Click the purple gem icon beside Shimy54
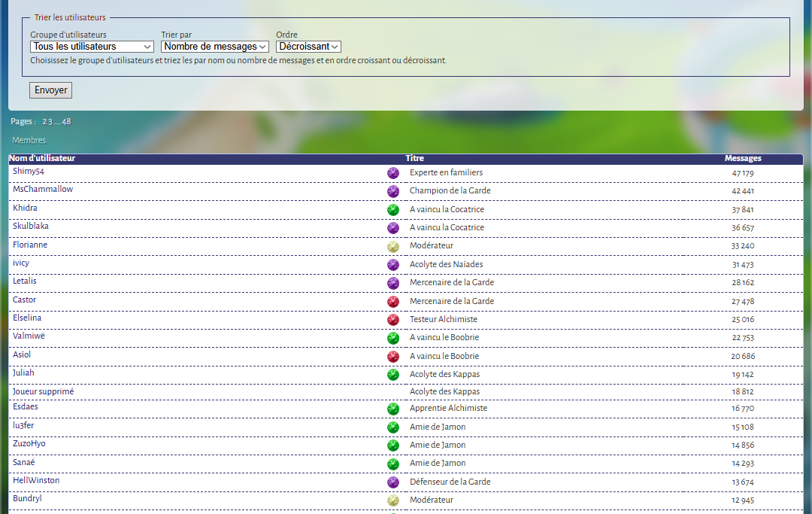The image size is (812, 514). pos(393,173)
